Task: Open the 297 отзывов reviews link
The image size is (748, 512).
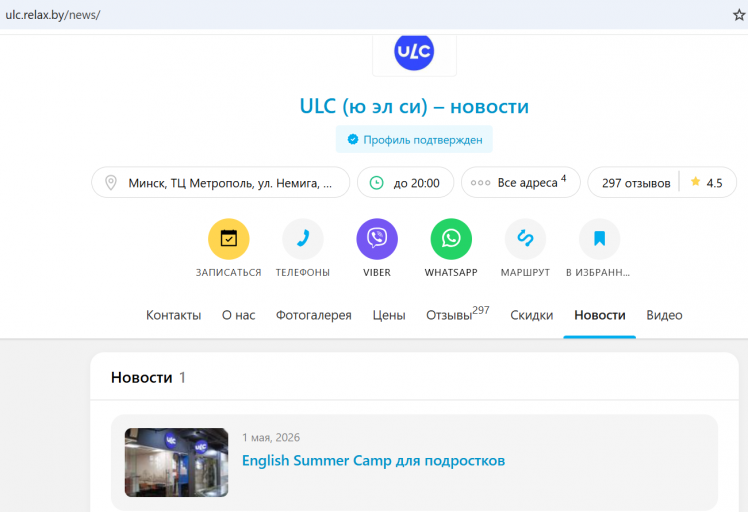Action: pos(636,183)
